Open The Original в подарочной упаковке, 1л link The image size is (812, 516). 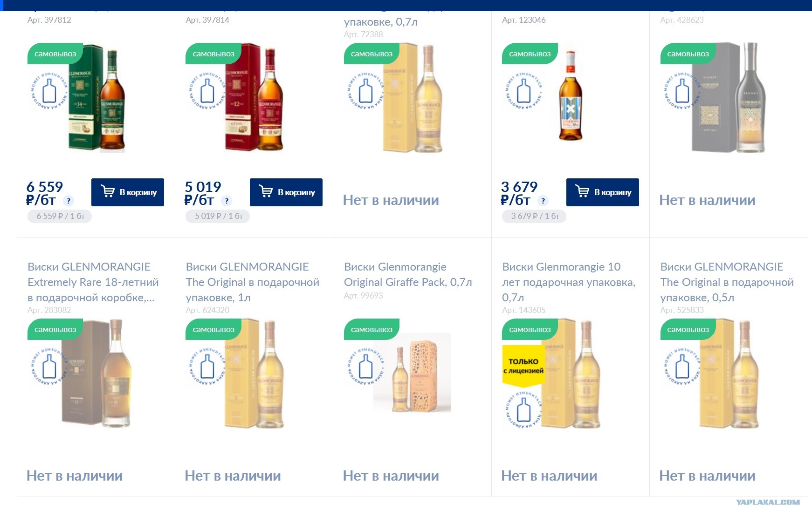click(252, 282)
